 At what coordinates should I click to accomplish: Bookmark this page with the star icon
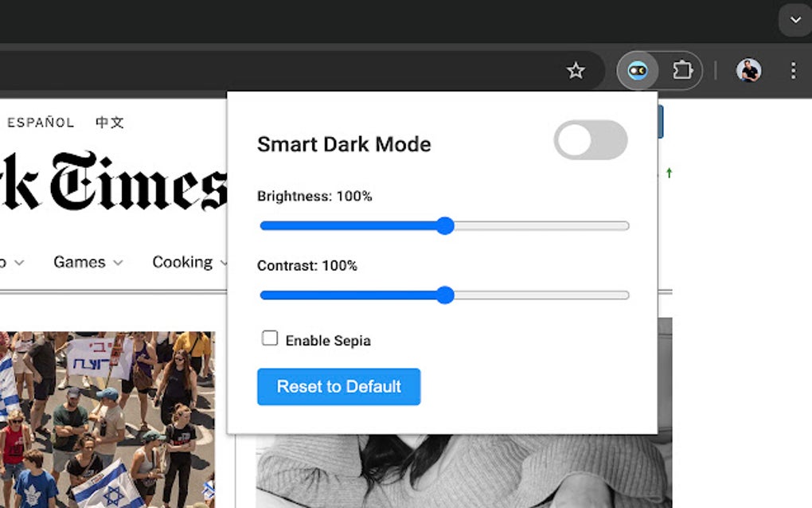click(x=576, y=70)
